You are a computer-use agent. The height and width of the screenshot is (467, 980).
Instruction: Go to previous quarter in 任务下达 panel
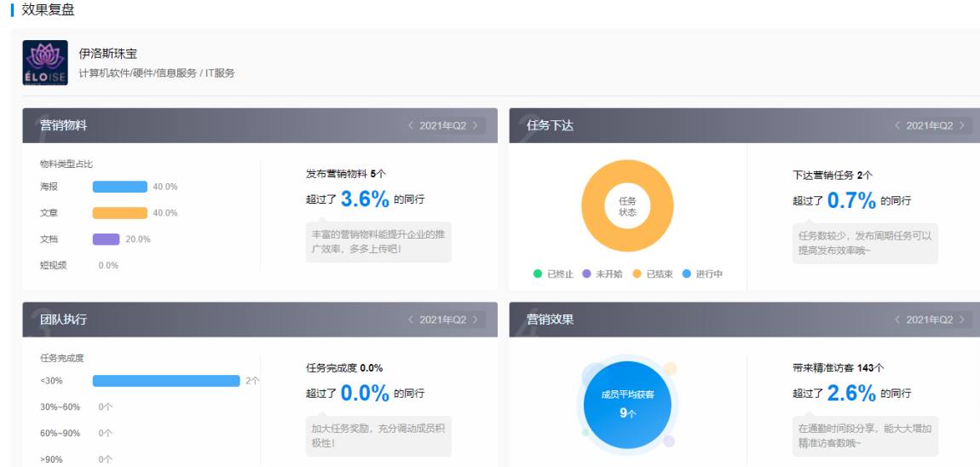(896, 126)
